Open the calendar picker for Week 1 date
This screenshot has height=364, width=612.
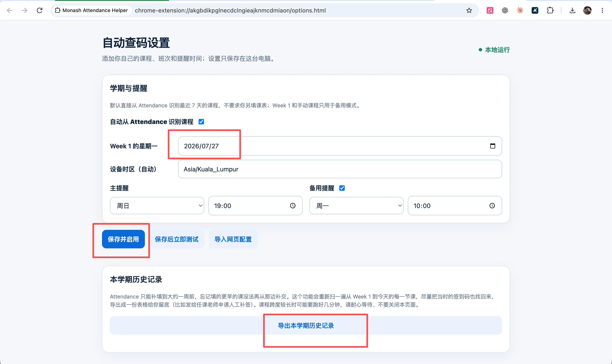point(493,146)
